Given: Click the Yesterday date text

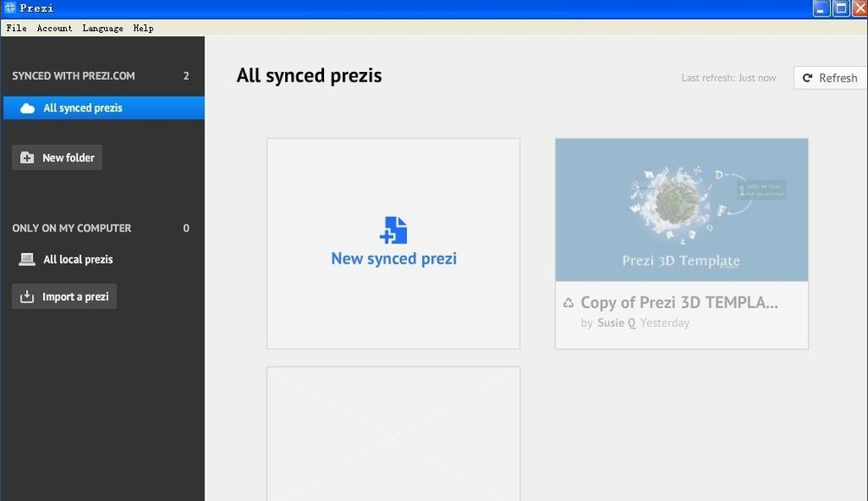Looking at the screenshot, I should 664,322.
